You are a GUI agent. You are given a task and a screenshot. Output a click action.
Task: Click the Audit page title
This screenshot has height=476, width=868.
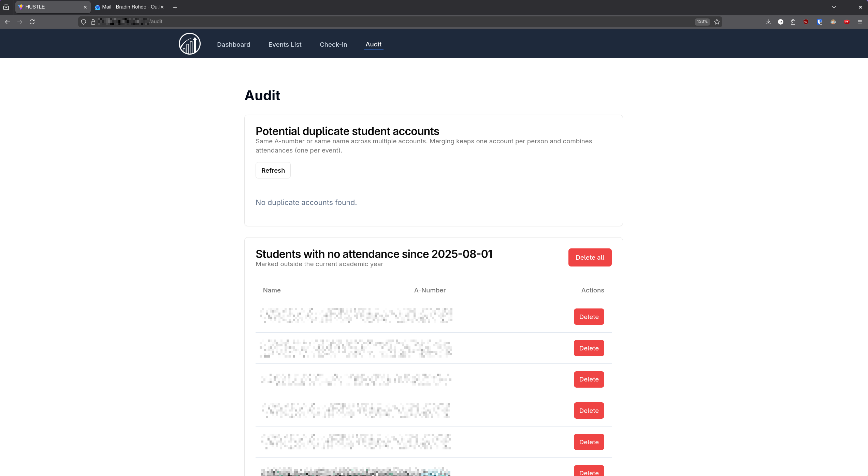(x=262, y=96)
